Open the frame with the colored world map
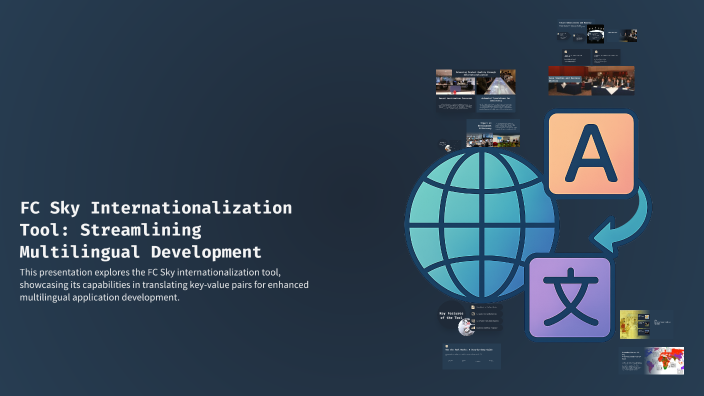 [652, 361]
